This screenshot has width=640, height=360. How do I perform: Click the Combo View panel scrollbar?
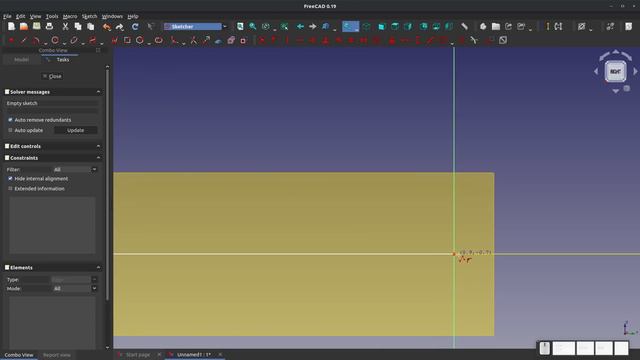(x=107, y=184)
